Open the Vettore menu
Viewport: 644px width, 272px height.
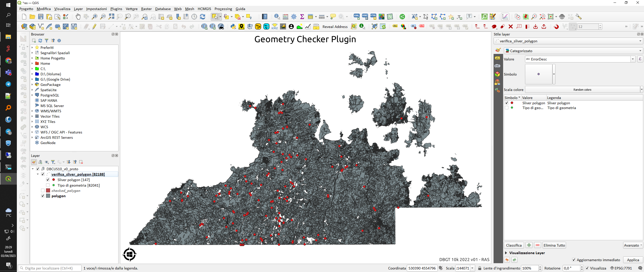point(131,9)
